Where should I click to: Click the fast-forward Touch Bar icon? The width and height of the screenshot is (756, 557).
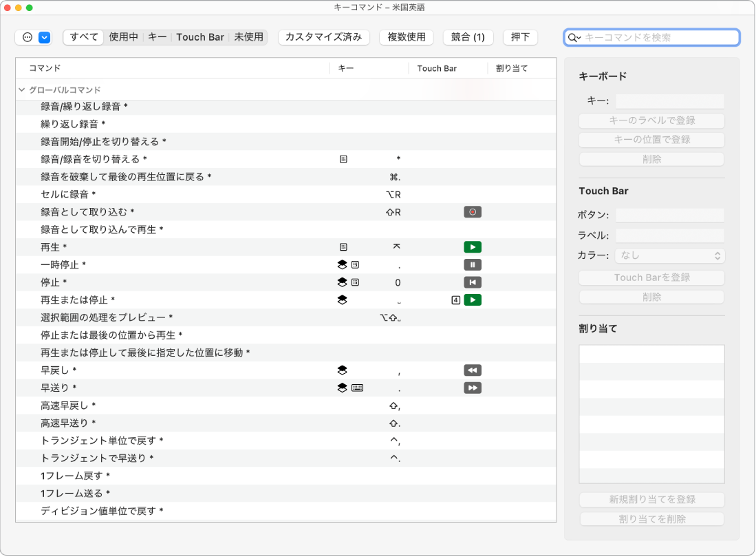pos(473,388)
